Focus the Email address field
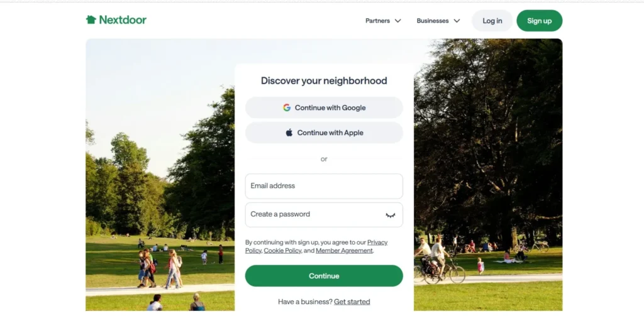This screenshot has height=316, width=644. coord(324,186)
